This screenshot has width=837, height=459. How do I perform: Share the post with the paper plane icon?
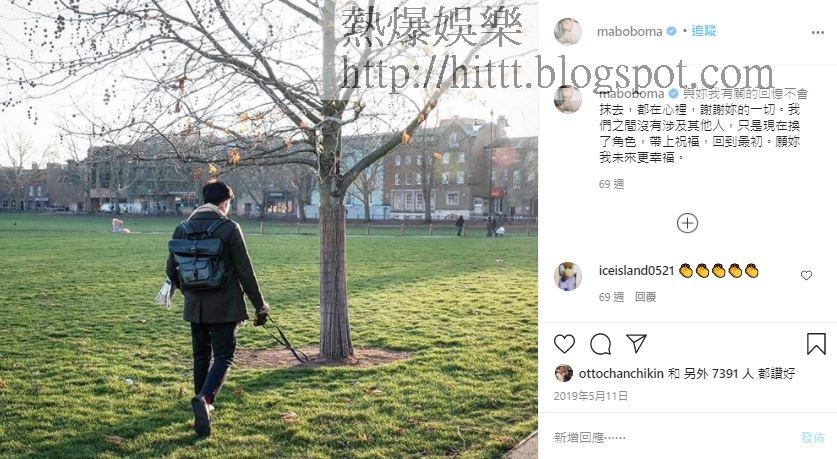pos(636,344)
